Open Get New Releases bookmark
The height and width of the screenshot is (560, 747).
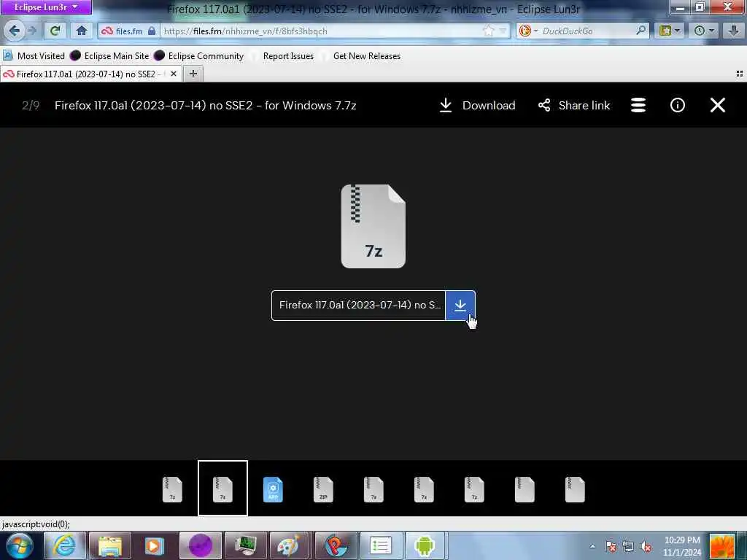pyautogui.click(x=360, y=55)
